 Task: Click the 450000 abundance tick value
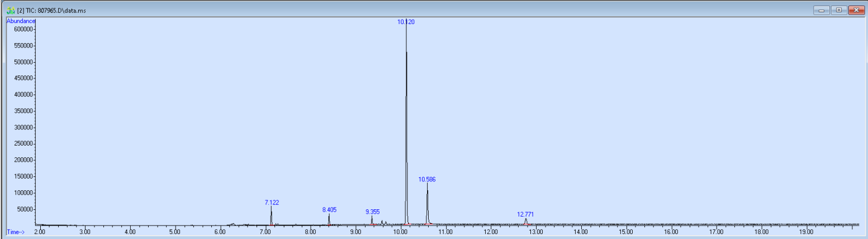tap(24, 78)
